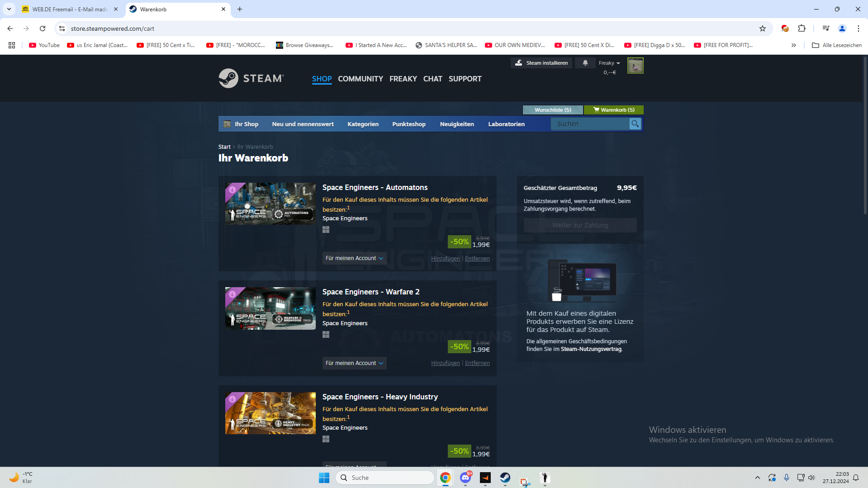Image resolution: width=868 pixels, height=488 pixels.
Task: Open Space Engineers - Heavy Industry title
Action: [x=380, y=397]
